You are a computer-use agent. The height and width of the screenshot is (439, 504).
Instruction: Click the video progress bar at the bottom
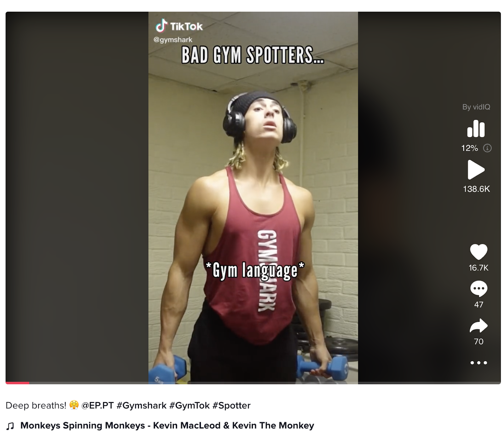coord(253,383)
